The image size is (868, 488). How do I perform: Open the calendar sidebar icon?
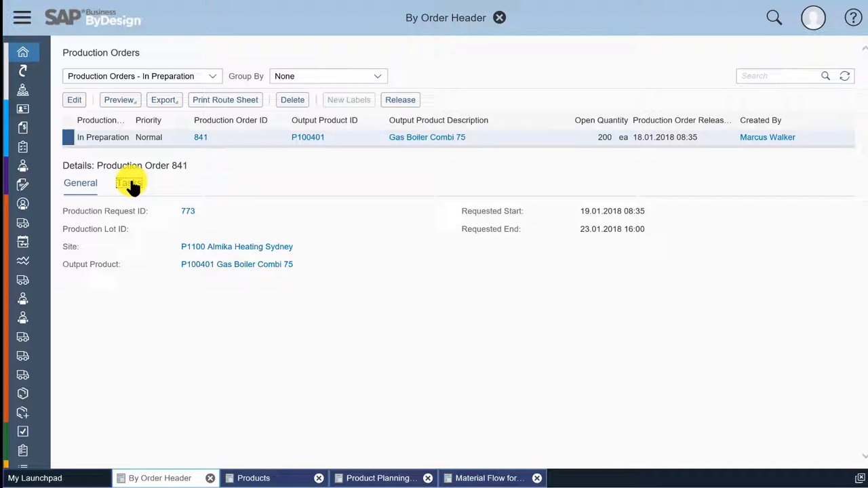pyautogui.click(x=23, y=241)
